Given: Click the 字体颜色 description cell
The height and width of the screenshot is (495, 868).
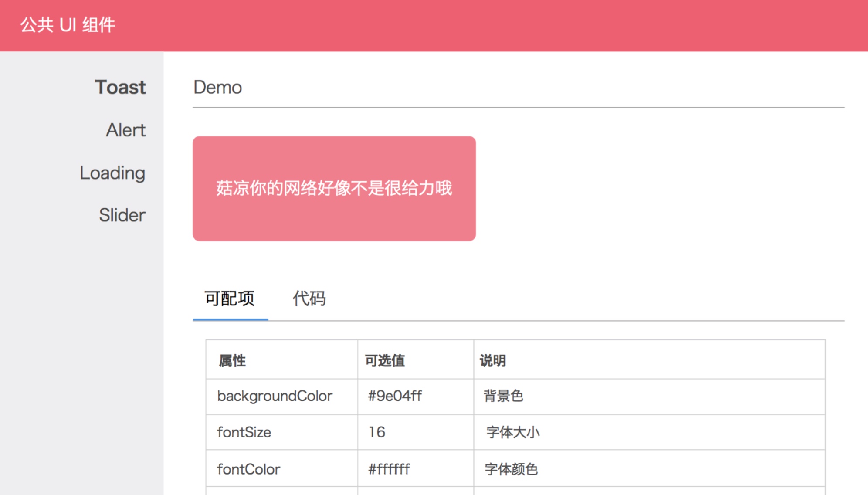Looking at the screenshot, I should 511,469.
